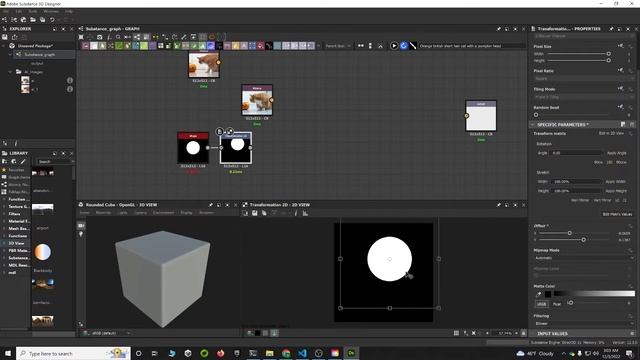Click the Library search field

55,162
